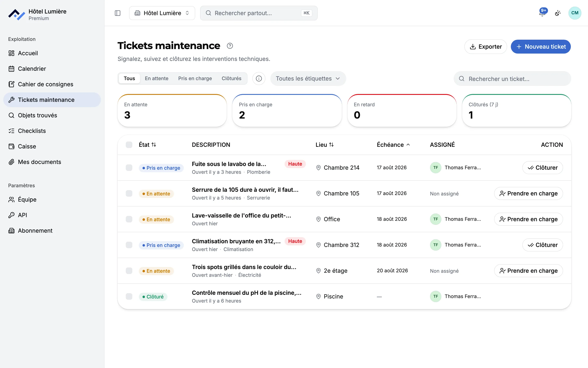Open Checklists in the sidebar
Image resolution: width=588 pixels, height=368 pixels.
[52, 131]
